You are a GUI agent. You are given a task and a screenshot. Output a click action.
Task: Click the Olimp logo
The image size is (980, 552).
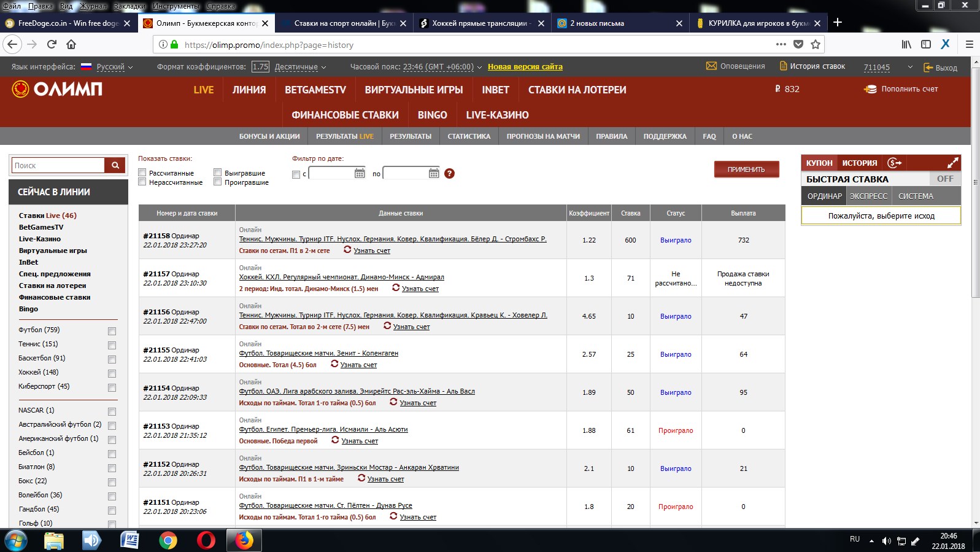pos(57,89)
